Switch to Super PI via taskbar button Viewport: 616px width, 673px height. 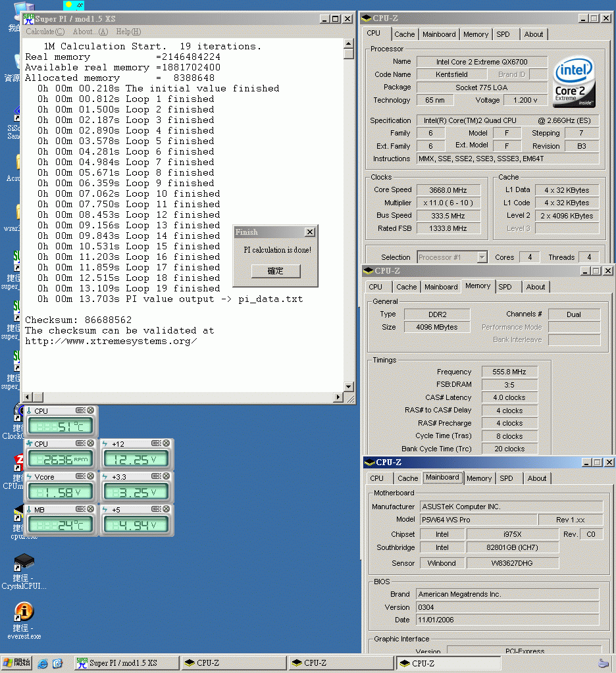126,663
